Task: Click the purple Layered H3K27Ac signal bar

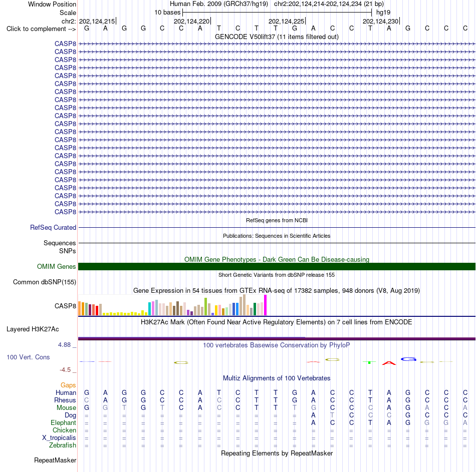Action: pos(277,338)
